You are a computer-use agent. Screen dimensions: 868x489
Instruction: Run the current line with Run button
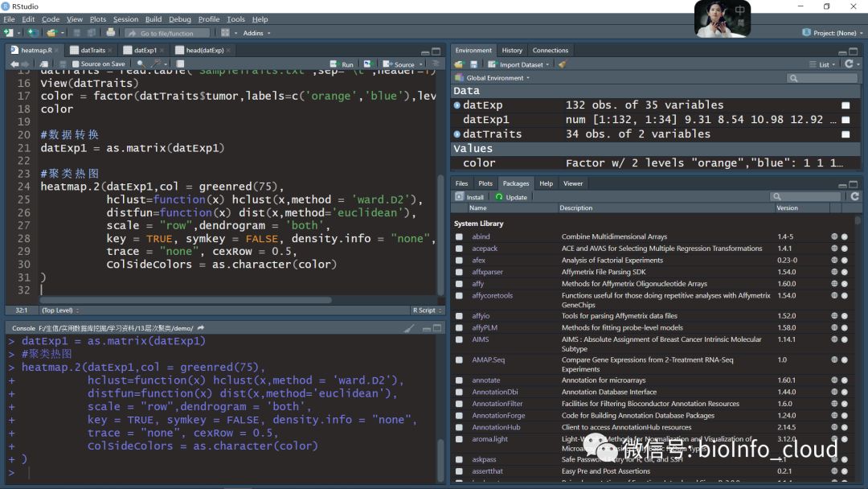click(x=342, y=64)
